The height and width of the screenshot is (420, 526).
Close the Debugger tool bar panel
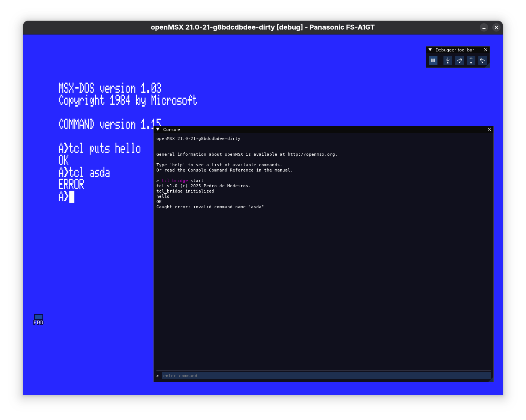485,50
